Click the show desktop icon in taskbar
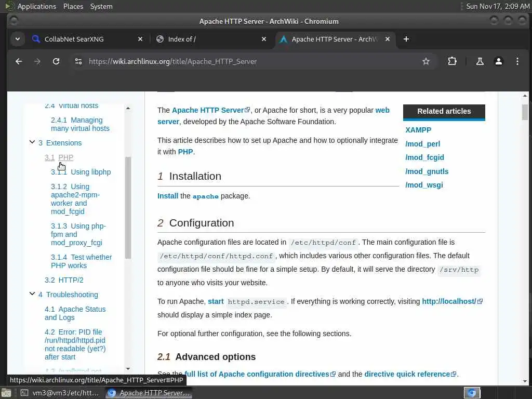 (x=6, y=393)
